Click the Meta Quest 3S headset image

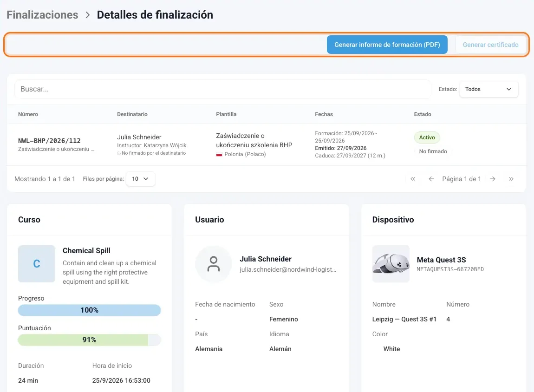pyautogui.click(x=391, y=264)
